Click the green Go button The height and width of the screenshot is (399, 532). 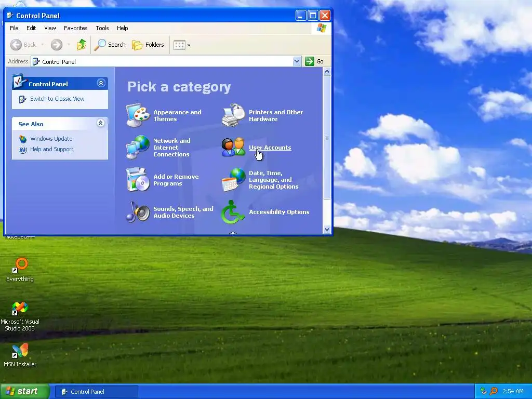click(x=314, y=61)
